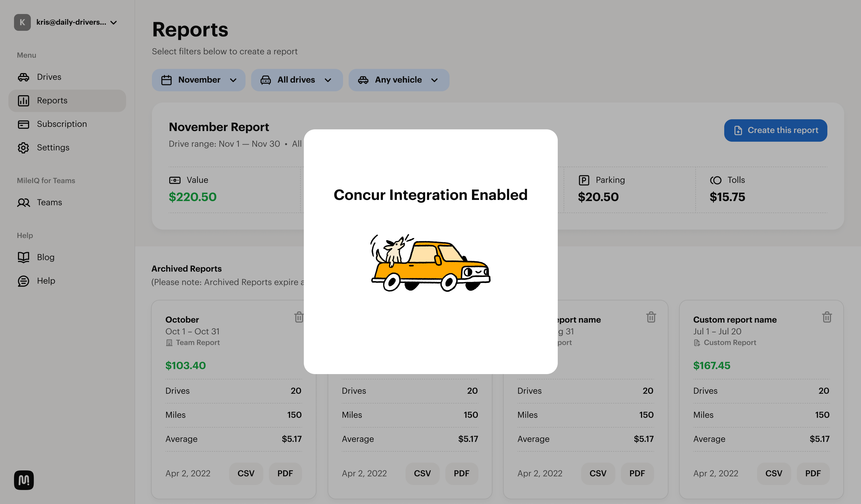Click the Archived Reports heading
This screenshot has height=504, width=861.
pyautogui.click(x=187, y=269)
